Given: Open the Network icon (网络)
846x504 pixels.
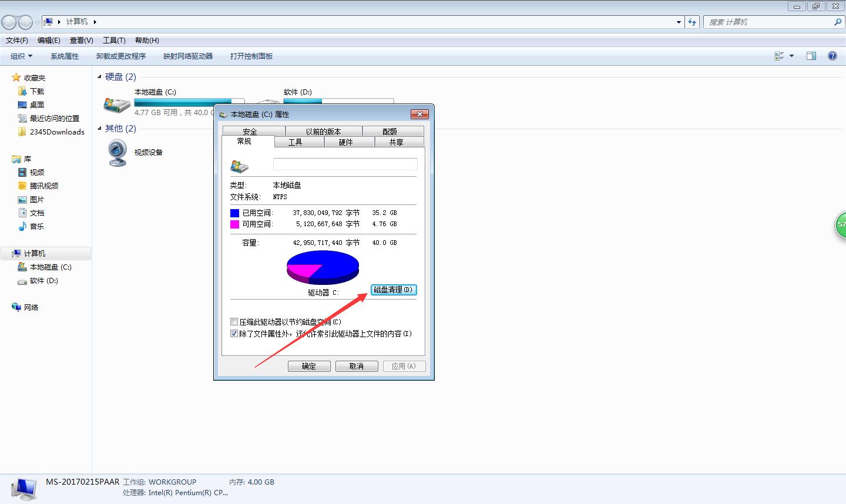Looking at the screenshot, I should (x=16, y=307).
